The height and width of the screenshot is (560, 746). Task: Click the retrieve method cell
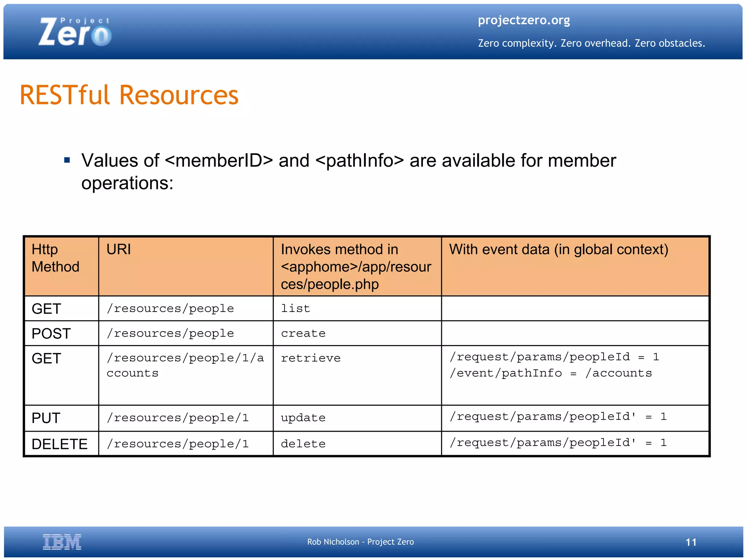(x=311, y=358)
